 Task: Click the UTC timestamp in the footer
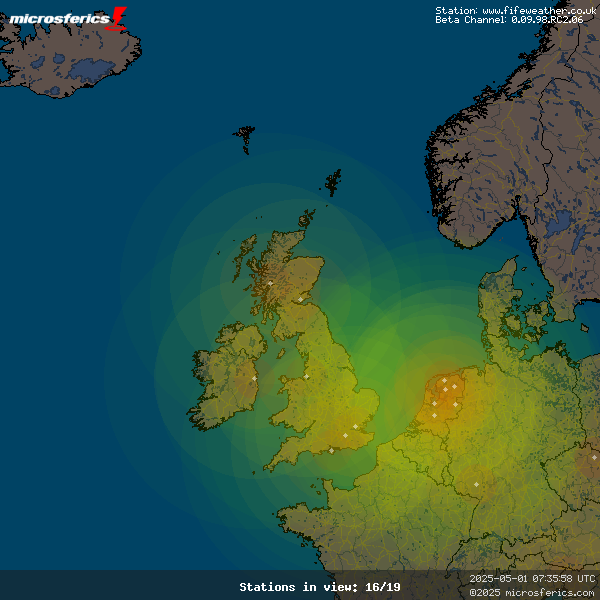pos(532,578)
